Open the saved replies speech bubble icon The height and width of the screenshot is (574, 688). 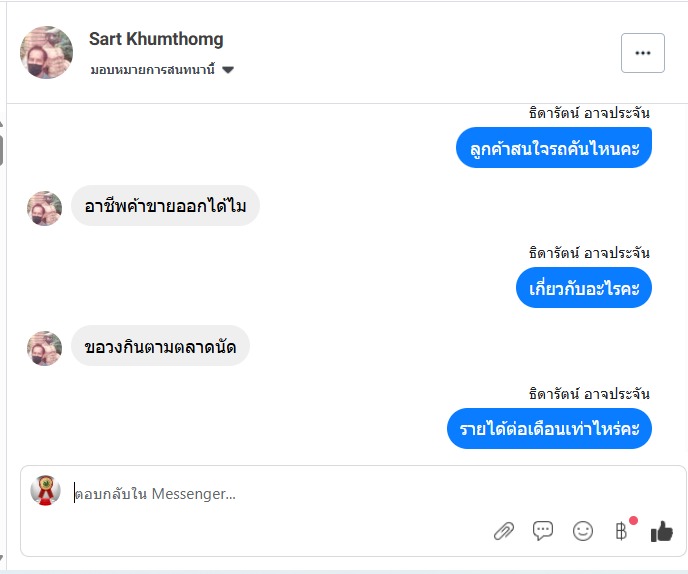click(543, 531)
